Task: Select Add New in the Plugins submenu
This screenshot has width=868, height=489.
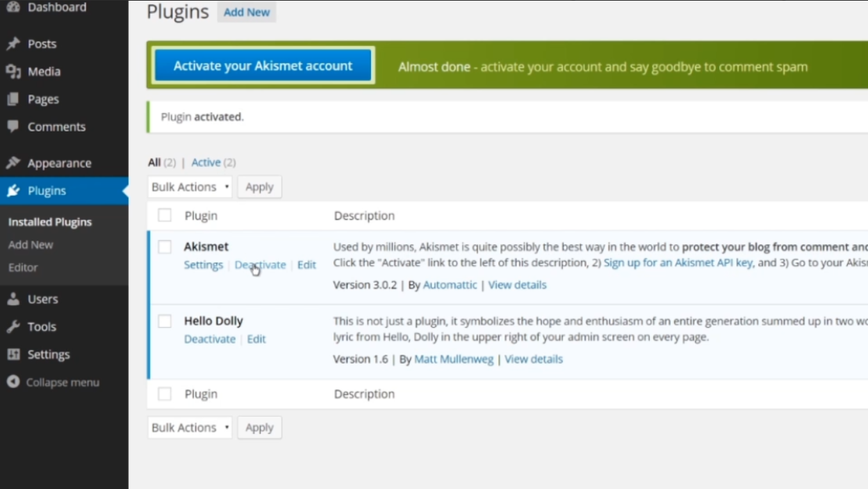Action: pyautogui.click(x=31, y=245)
